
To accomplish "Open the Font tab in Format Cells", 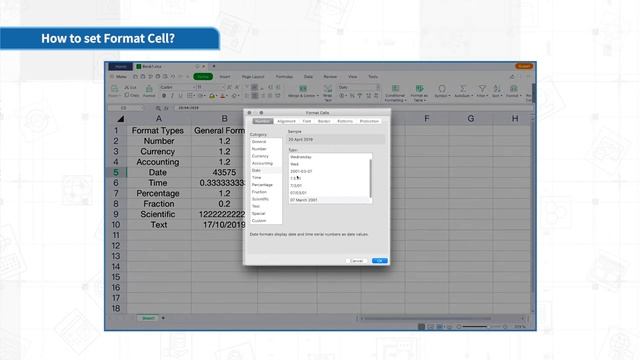I will tap(307, 121).
